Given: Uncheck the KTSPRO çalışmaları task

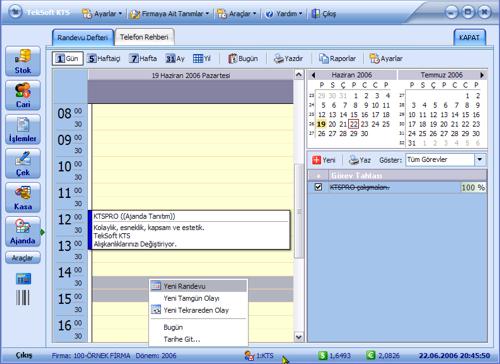Looking at the screenshot, I should [x=318, y=187].
